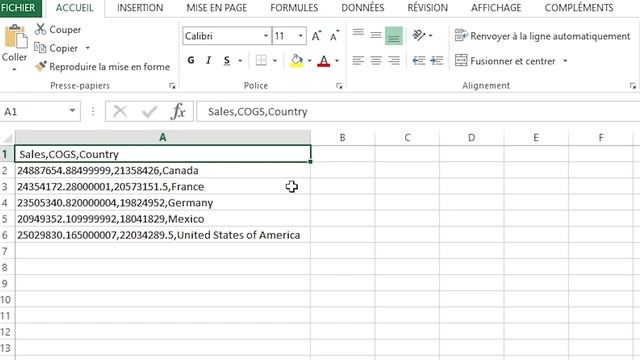Open text orientation dropdown arrow
This screenshot has height=360, width=640.
[431, 36]
